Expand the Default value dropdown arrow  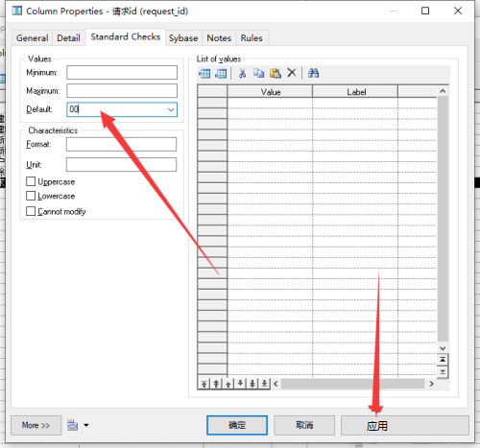click(171, 109)
